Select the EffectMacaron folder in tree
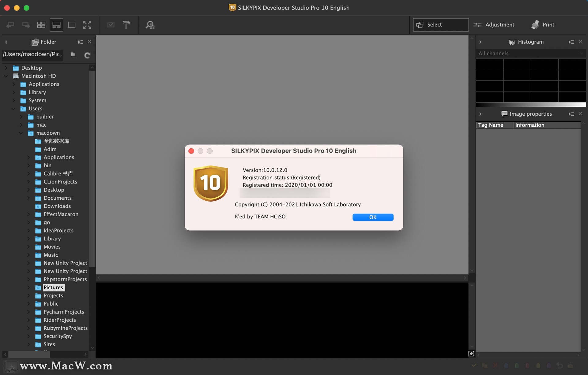The image size is (588, 375). coord(61,214)
